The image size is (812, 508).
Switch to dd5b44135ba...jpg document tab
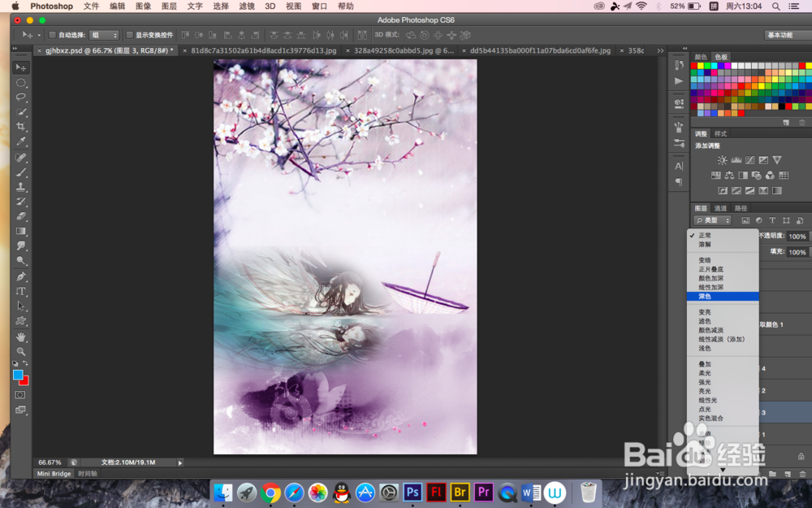(540, 50)
